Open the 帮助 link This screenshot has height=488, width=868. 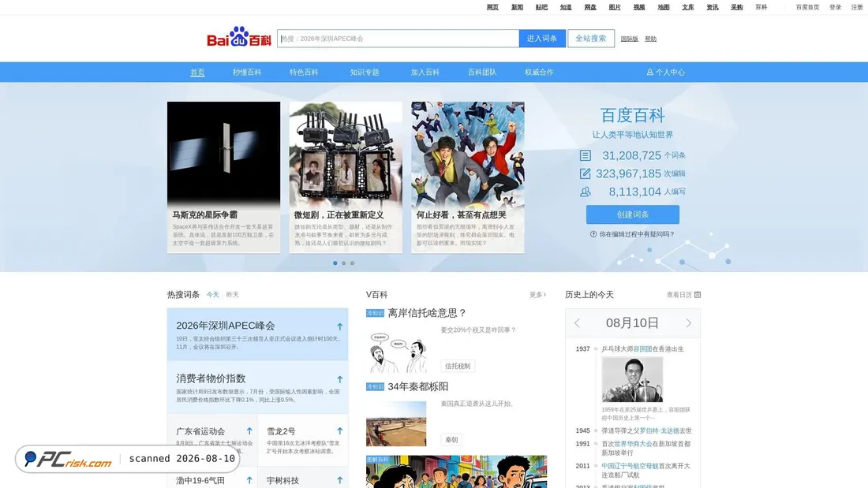click(x=650, y=39)
